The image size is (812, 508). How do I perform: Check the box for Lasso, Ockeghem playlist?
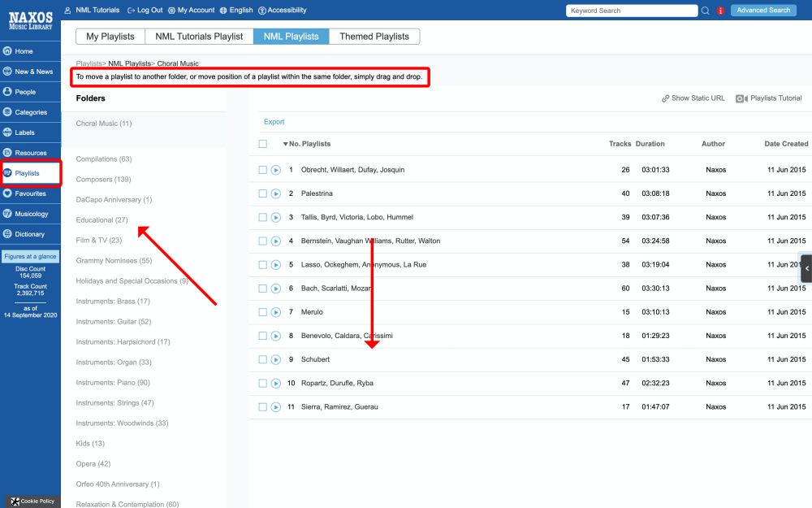(263, 265)
